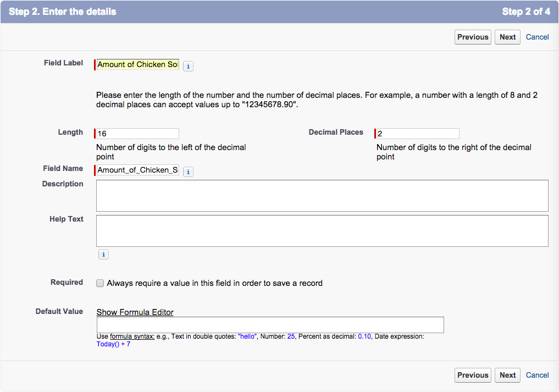Click the top Previous button
559x392 pixels.
[x=473, y=37]
